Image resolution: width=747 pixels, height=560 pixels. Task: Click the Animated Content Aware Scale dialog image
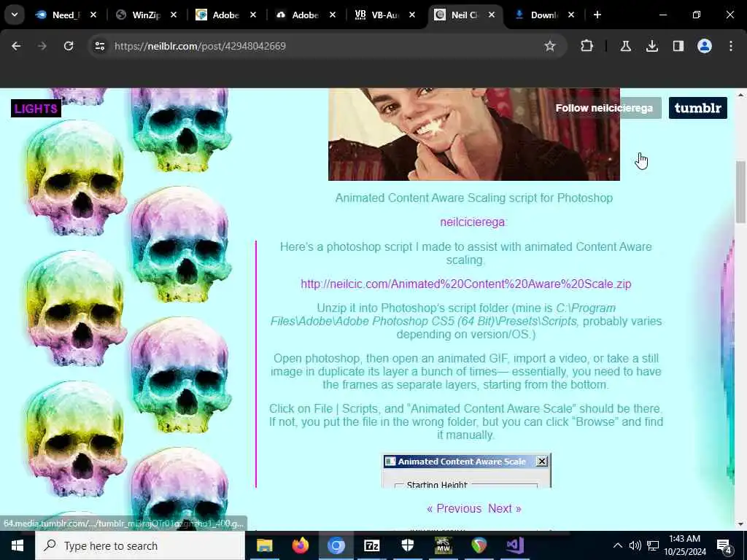tap(466, 470)
